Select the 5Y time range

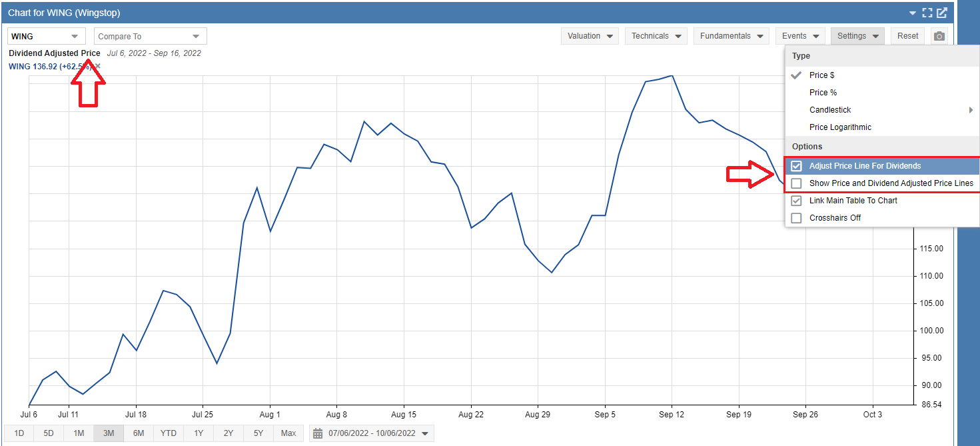coord(258,433)
